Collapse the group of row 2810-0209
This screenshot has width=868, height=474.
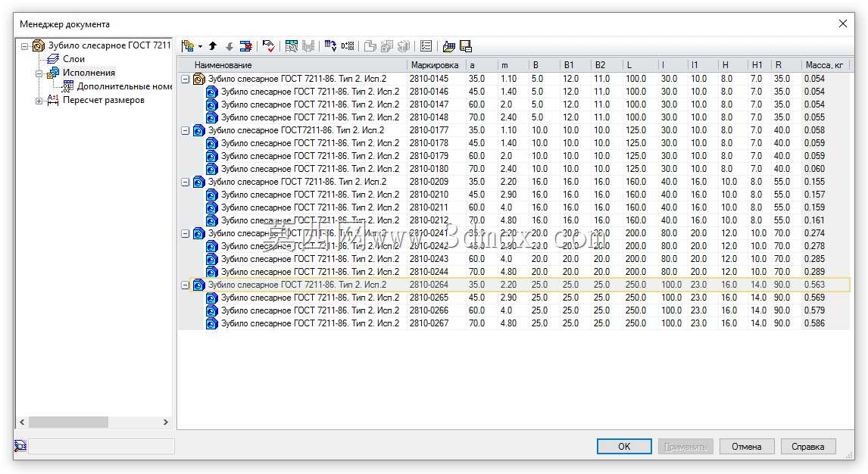[186, 182]
